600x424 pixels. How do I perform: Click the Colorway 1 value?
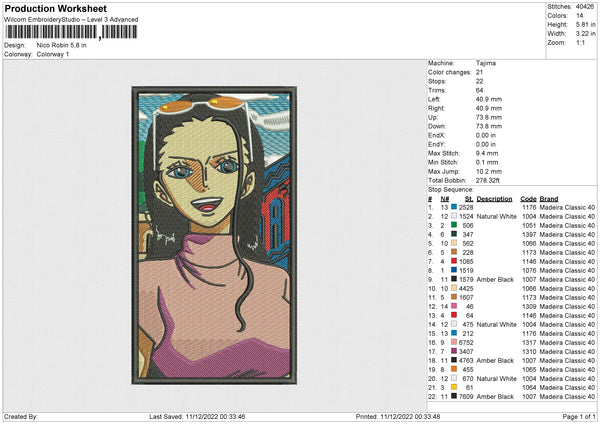[x=53, y=54]
